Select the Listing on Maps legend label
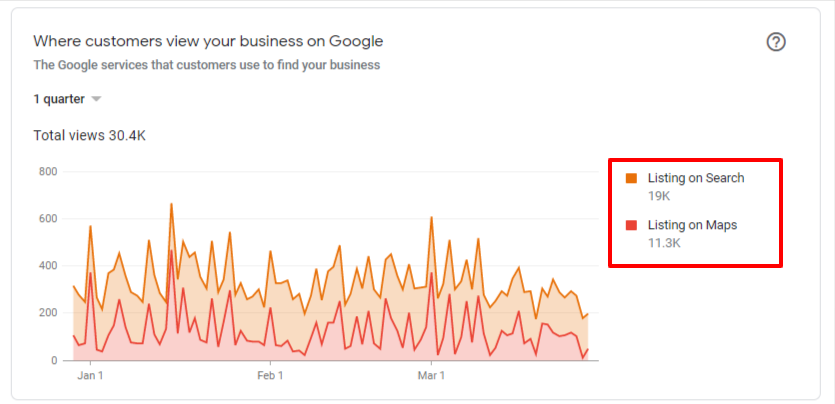This screenshot has width=835, height=404. tap(692, 225)
